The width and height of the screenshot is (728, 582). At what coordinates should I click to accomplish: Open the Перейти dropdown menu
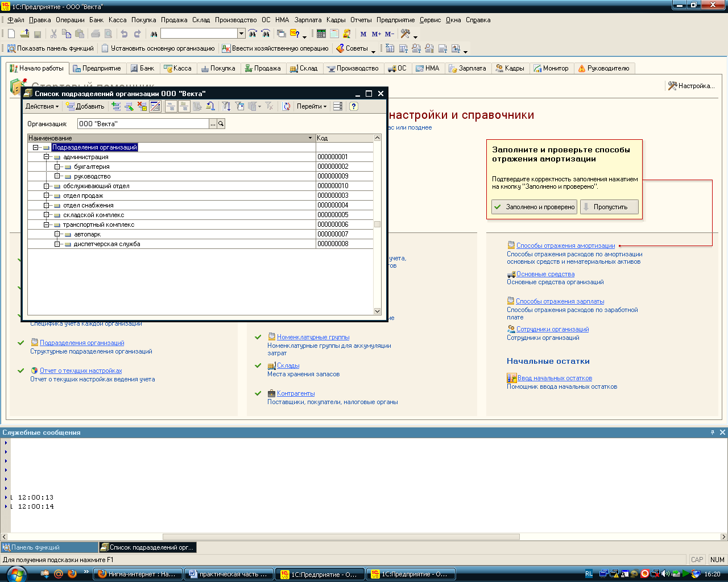(x=312, y=106)
